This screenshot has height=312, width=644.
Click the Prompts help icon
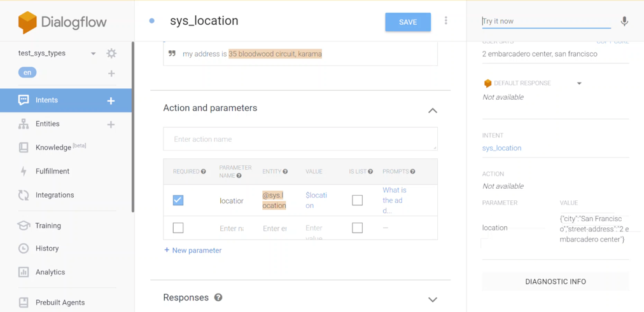412,172
